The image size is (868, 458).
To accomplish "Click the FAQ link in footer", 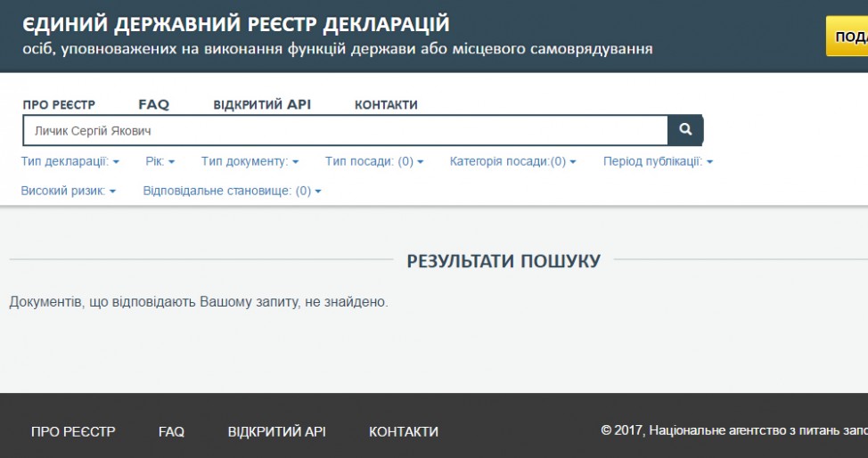I will tap(171, 431).
